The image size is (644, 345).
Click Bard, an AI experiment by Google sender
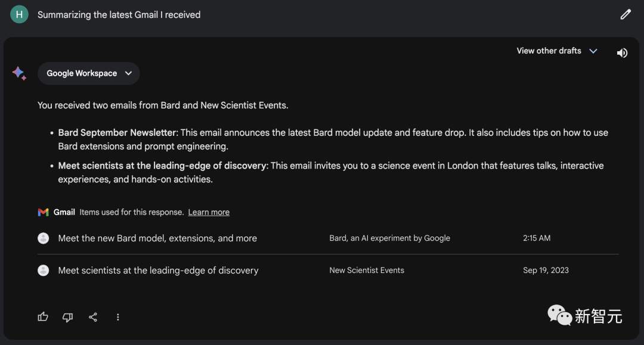click(x=390, y=238)
